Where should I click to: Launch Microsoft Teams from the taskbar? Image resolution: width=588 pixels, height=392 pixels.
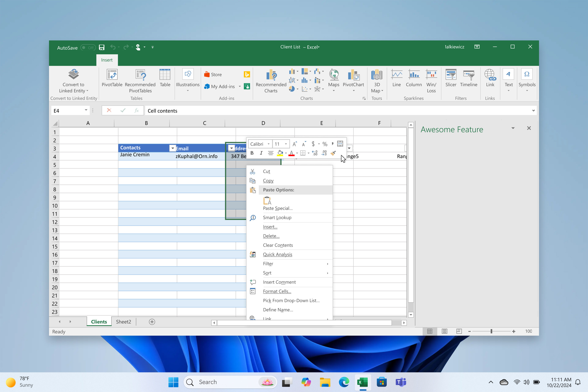pos(401,382)
